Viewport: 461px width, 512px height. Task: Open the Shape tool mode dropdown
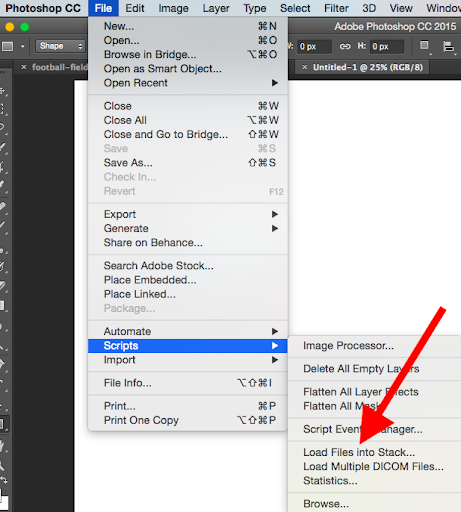coord(60,46)
